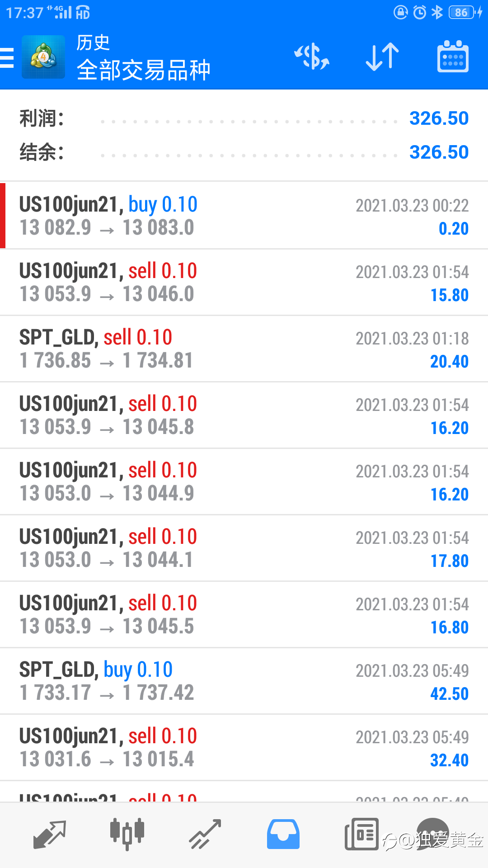Image resolution: width=488 pixels, height=868 pixels.
Task: Select the US100jun21 buy 0.10 trade
Action: (244, 216)
